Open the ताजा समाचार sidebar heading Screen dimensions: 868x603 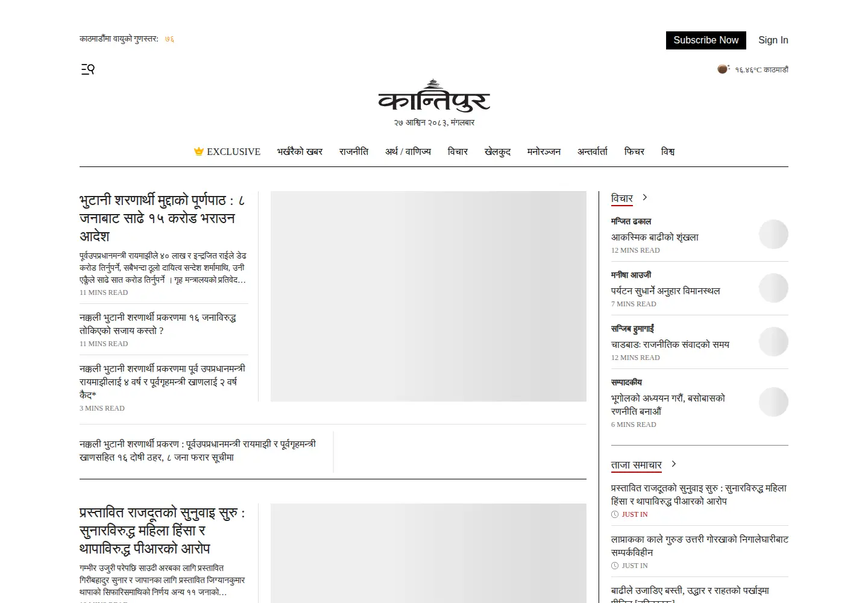point(637,464)
